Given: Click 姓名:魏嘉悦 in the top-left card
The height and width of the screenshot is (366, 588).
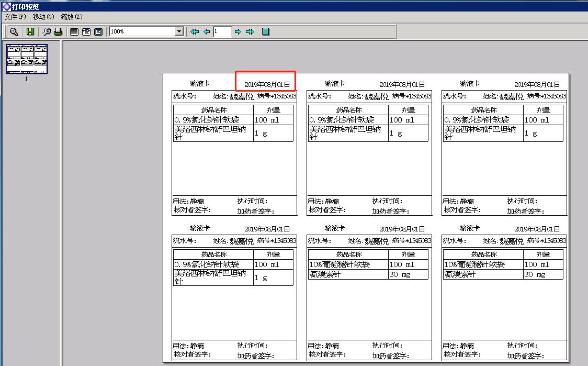Looking at the screenshot, I should tap(233, 96).
